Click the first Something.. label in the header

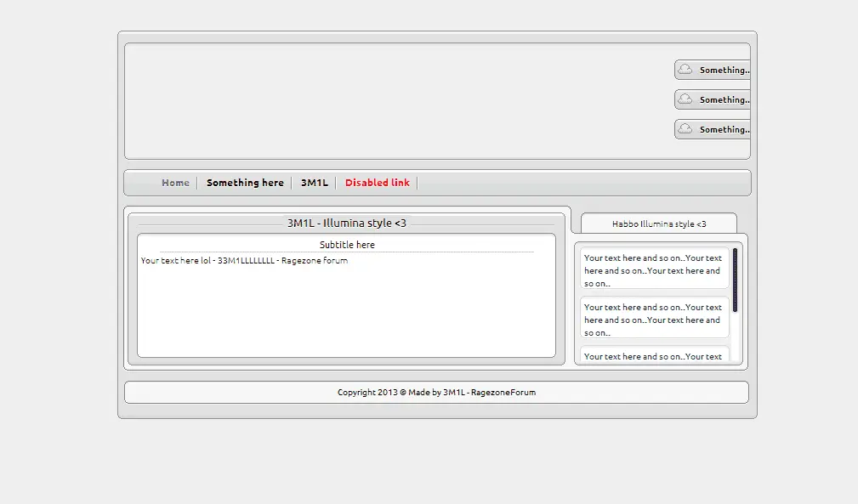[x=724, y=70]
